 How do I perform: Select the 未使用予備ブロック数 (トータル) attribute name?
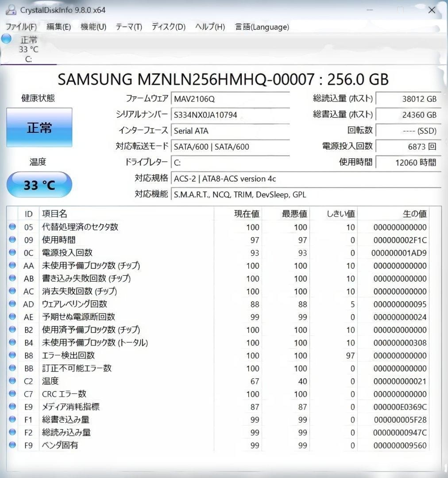[x=95, y=343]
